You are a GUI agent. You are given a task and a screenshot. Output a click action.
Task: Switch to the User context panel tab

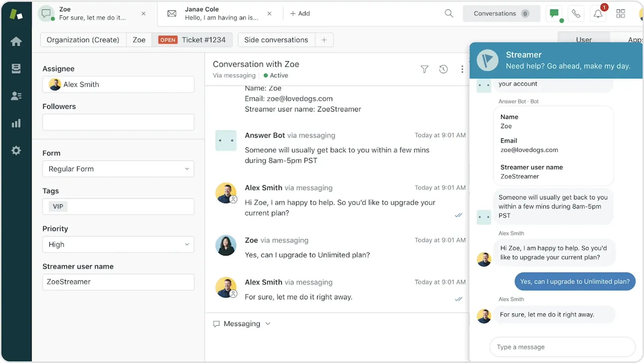click(584, 39)
